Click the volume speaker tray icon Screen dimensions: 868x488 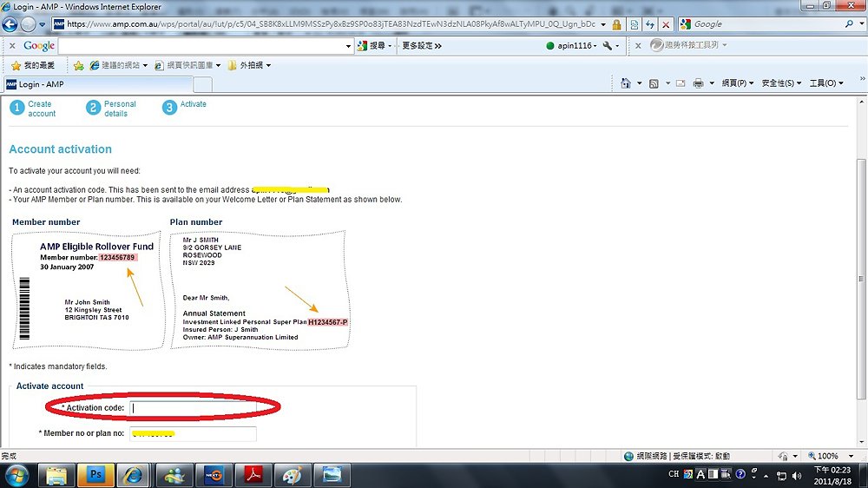coord(797,475)
